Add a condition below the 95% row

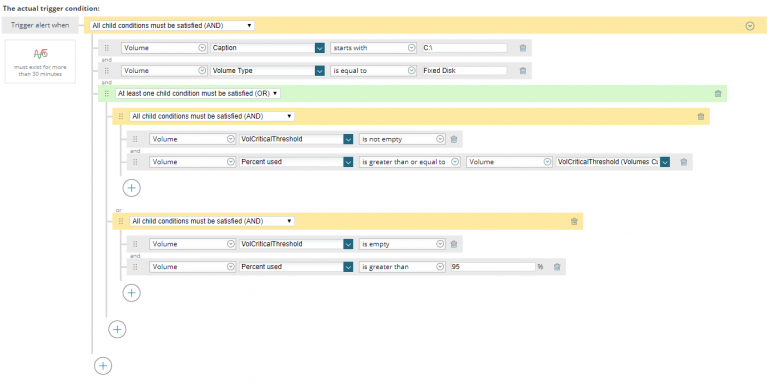[131, 292]
